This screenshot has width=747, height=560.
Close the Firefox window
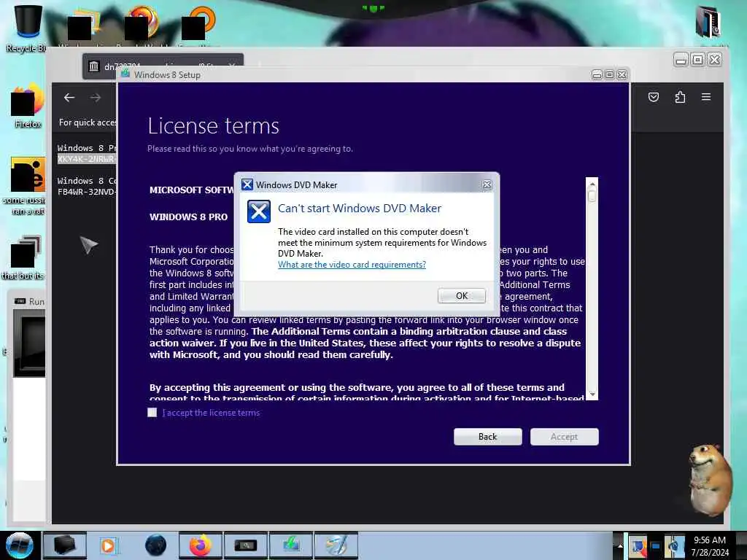715,60
